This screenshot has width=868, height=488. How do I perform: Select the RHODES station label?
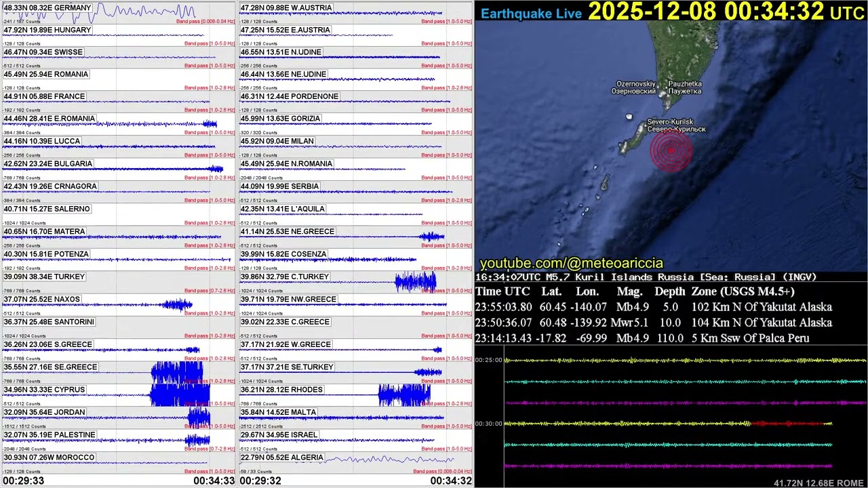tap(282, 390)
